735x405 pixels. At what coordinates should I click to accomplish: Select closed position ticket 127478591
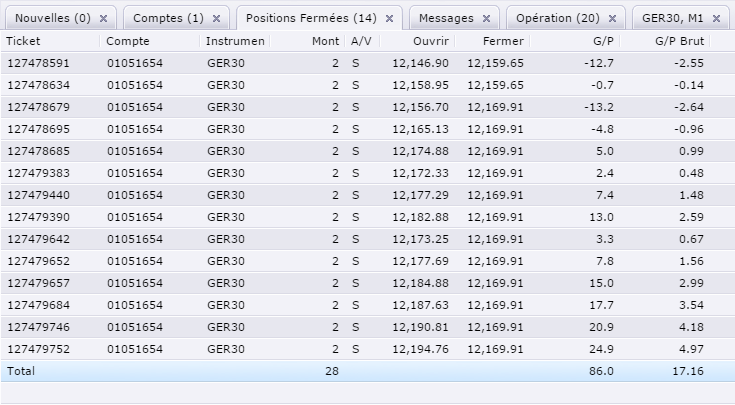(38, 63)
